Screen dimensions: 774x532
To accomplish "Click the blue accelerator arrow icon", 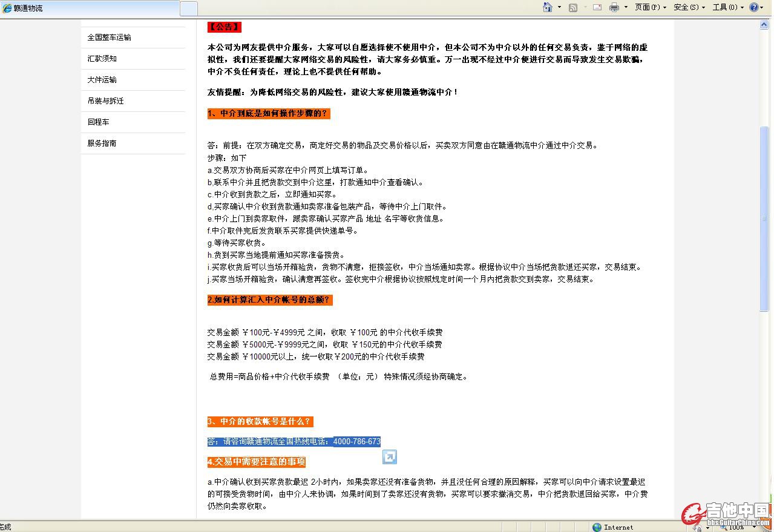I will click(390, 457).
